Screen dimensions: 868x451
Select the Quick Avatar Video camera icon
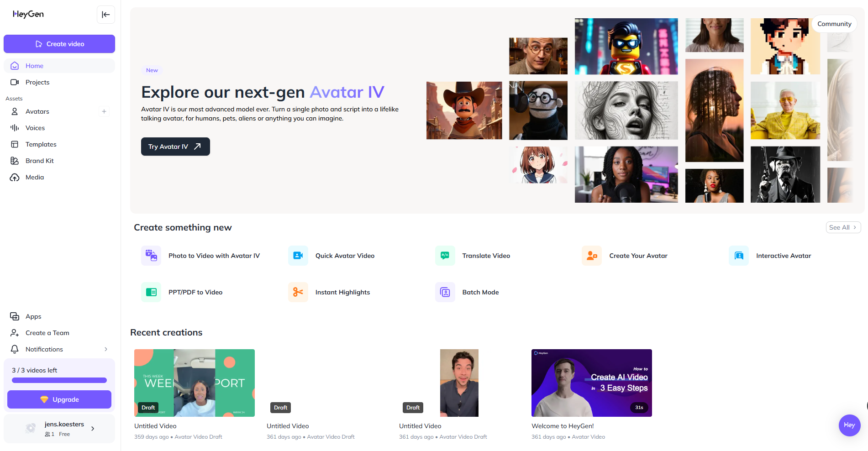coord(298,256)
